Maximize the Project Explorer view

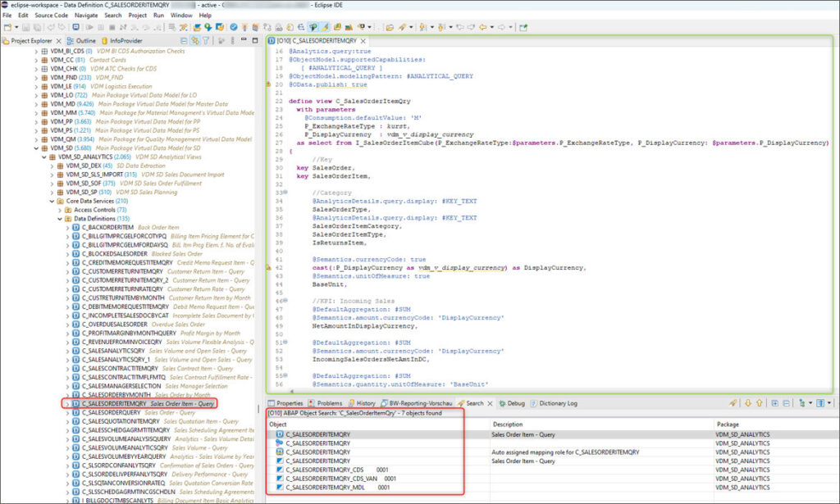point(255,41)
